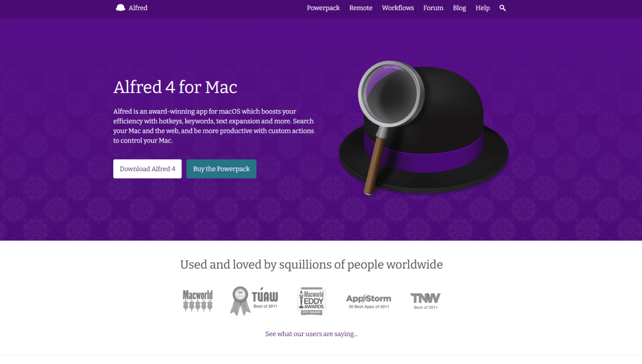Image resolution: width=642 pixels, height=364 pixels.
Task: Click the award-winning app description paragraph
Action: [x=214, y=126]
